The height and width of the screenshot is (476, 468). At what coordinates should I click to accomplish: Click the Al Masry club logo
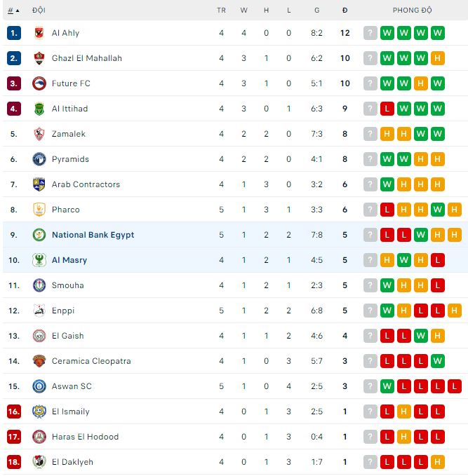pos(39,260)
